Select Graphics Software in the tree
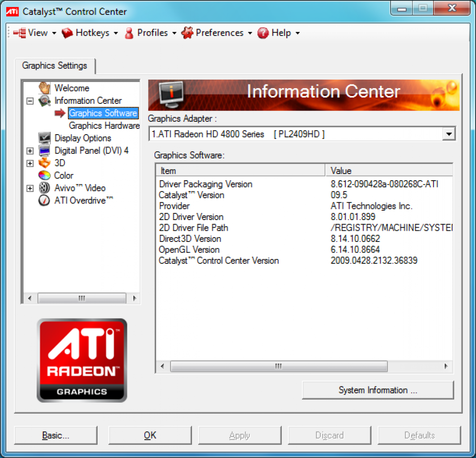476x458 pixels. coord(103,113)
